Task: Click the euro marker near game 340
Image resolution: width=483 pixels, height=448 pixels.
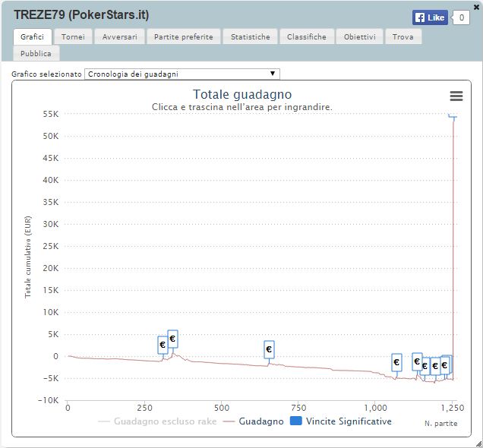Action: tap(172, 339)
